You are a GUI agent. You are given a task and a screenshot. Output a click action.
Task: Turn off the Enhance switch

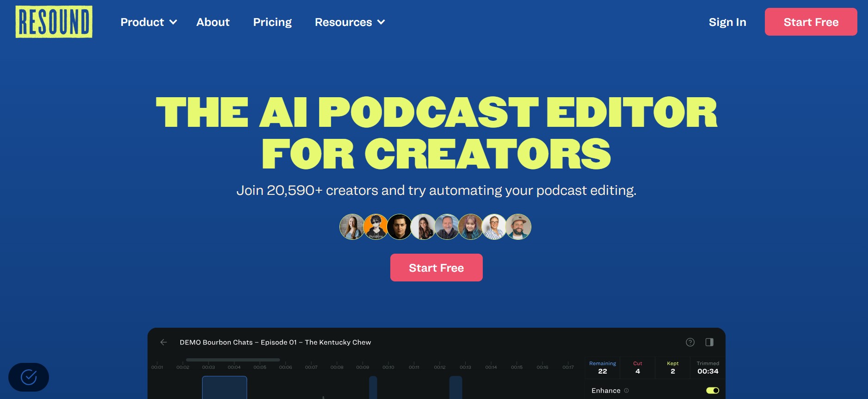(713, 391)
